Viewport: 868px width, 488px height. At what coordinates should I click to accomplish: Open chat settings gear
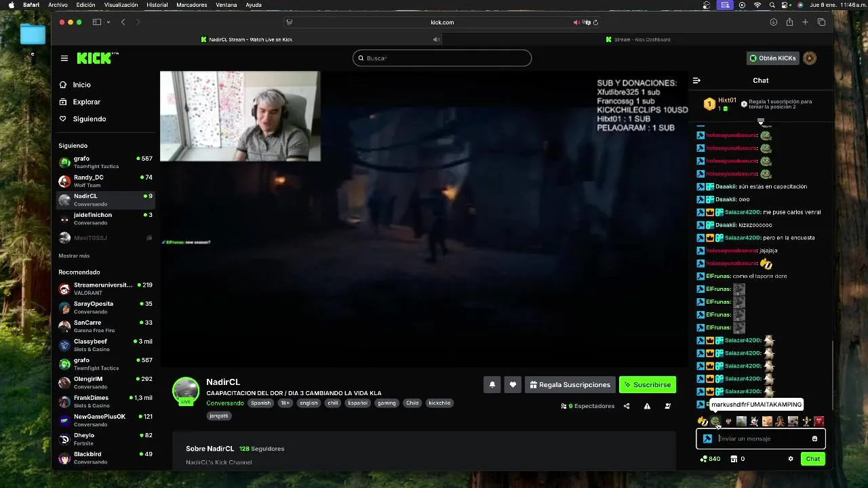(x=791, y=459)
